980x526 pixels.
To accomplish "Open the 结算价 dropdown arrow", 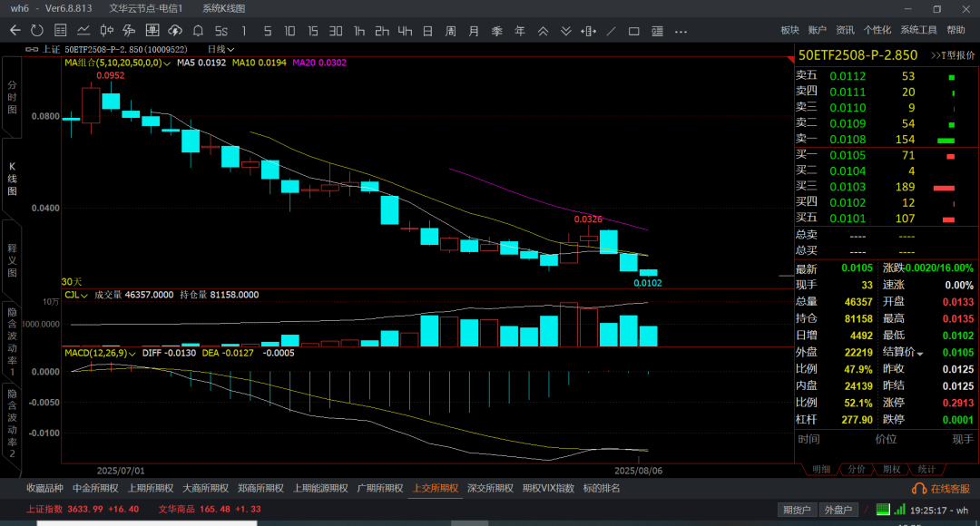I will (919, 354).
